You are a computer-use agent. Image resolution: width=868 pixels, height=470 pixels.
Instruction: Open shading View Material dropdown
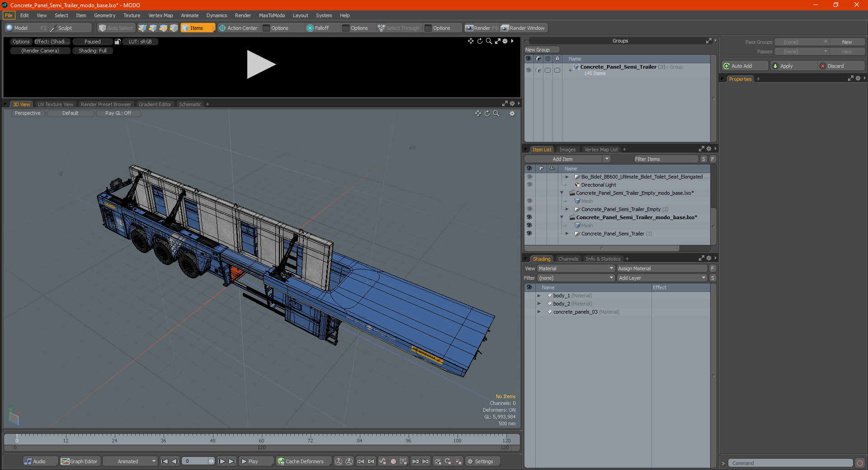click(576, 268)
